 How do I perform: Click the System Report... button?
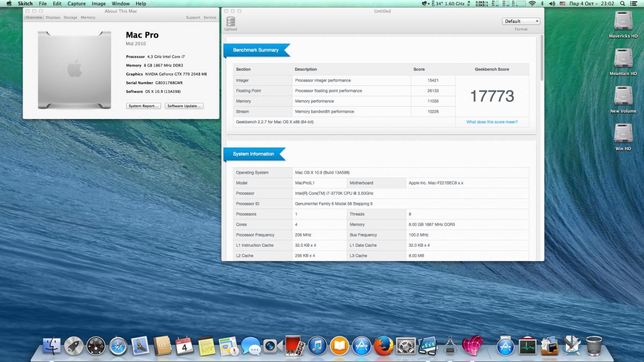click(144, 106)
